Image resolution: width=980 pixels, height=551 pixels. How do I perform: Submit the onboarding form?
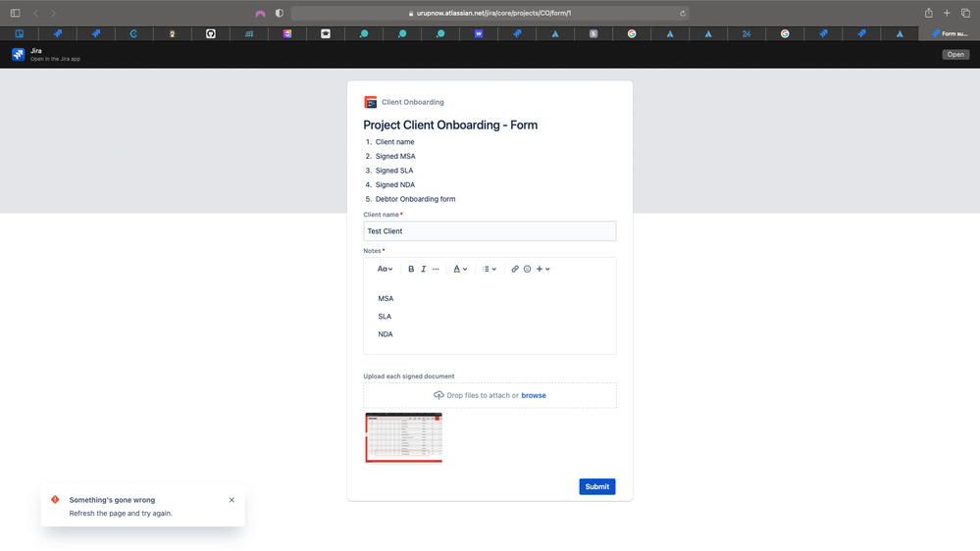coord(596,486)
